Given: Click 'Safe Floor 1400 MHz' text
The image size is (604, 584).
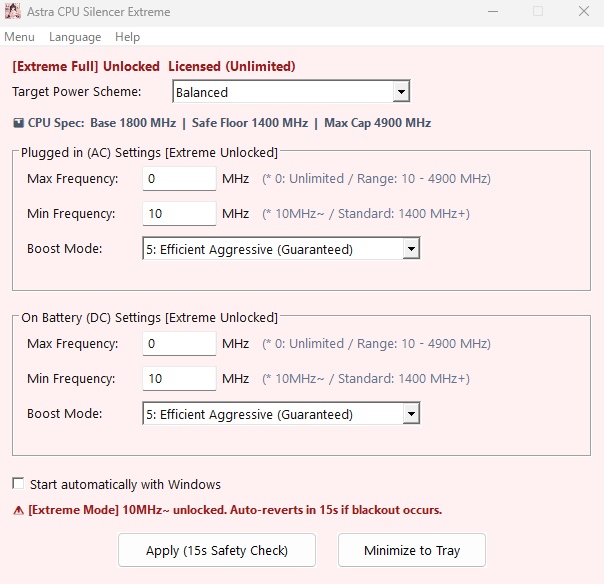Looking at the screenshot, I should (x=250, y=123).
